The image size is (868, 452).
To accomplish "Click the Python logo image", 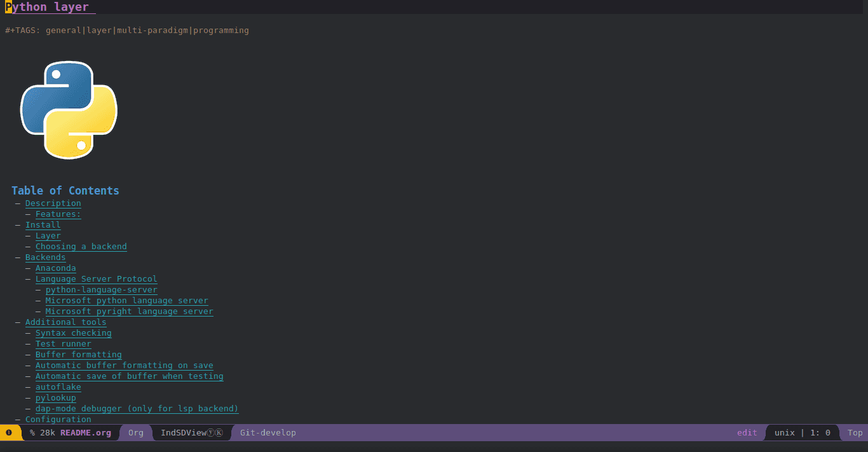I will tap(69, 109).
